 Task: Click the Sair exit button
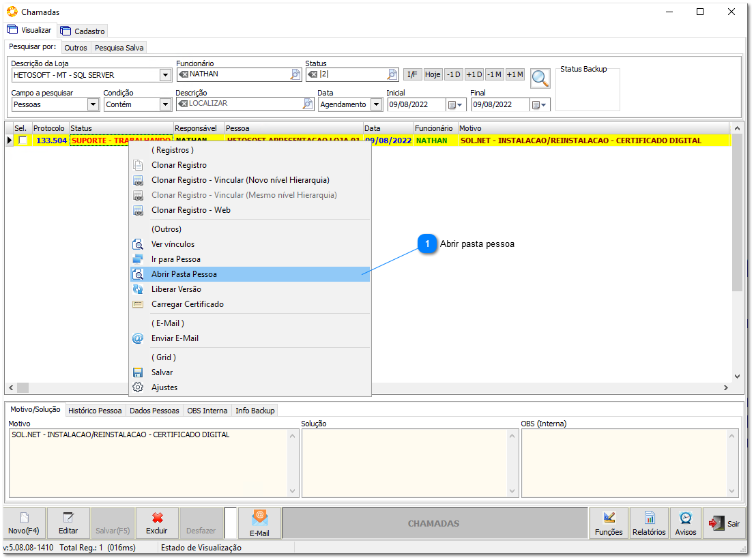(725, 523)
